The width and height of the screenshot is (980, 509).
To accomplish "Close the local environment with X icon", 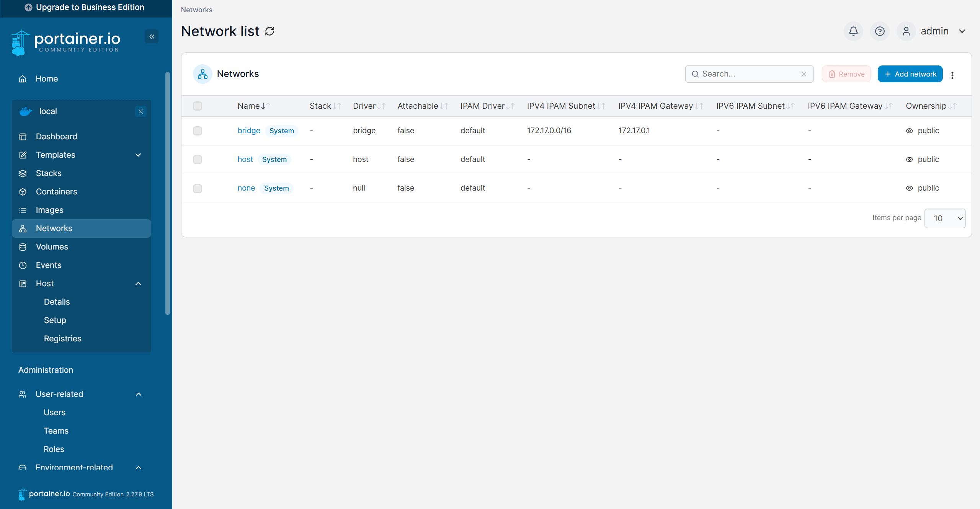I will pos(141,112).
